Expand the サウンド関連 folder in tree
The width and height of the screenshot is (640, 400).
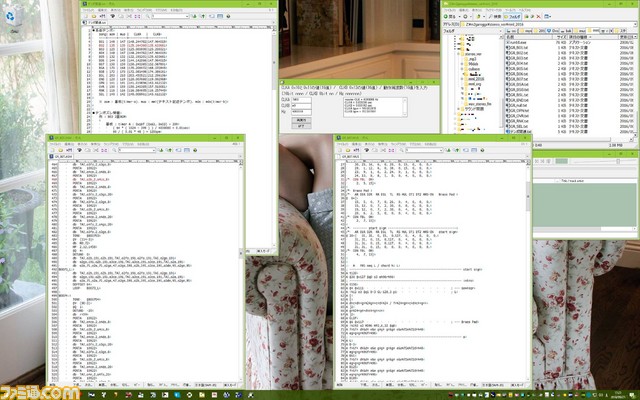[459, 109]
